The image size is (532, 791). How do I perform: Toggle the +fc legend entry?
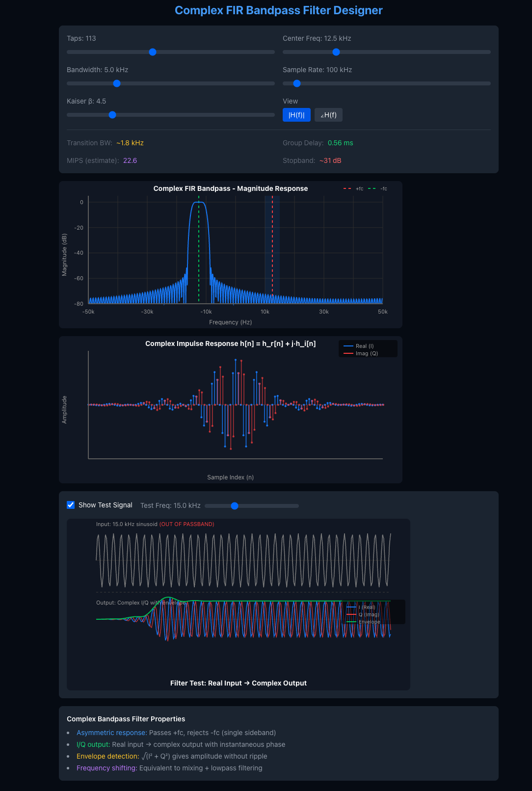coord(353,189)
